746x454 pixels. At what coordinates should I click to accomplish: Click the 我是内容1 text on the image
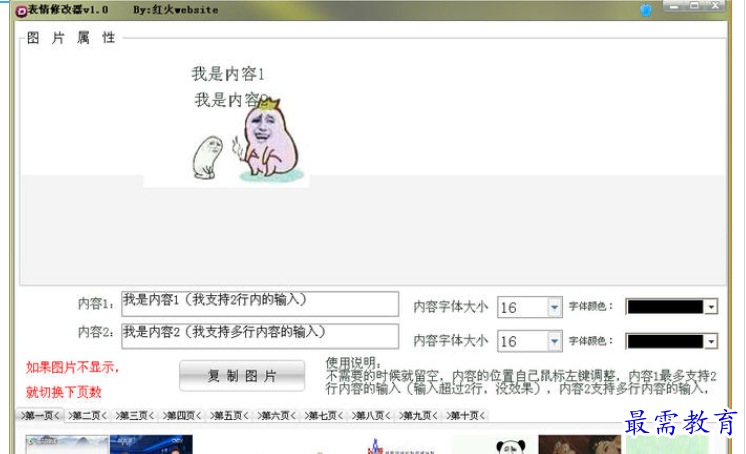pos(227,74)
